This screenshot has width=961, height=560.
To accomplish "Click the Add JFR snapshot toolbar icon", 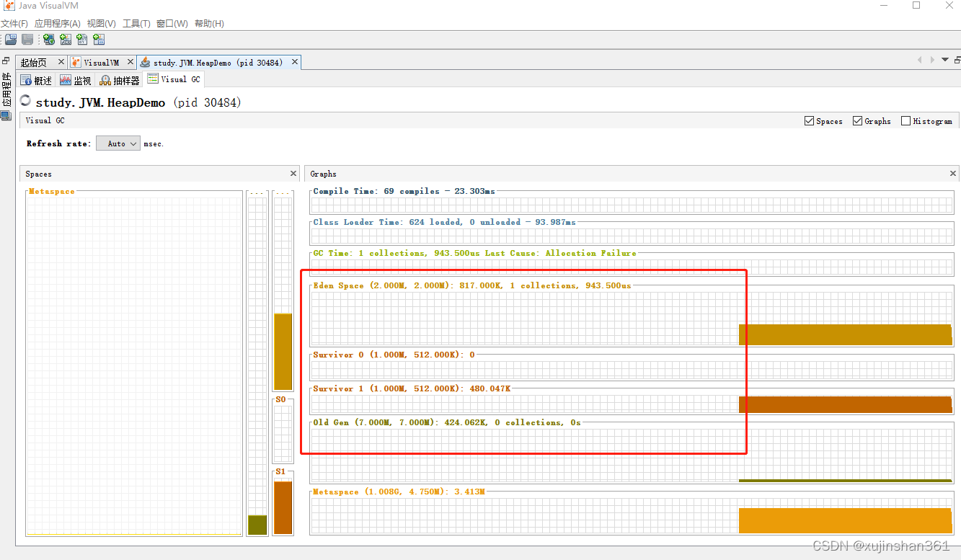I will (x=99, y=40).
